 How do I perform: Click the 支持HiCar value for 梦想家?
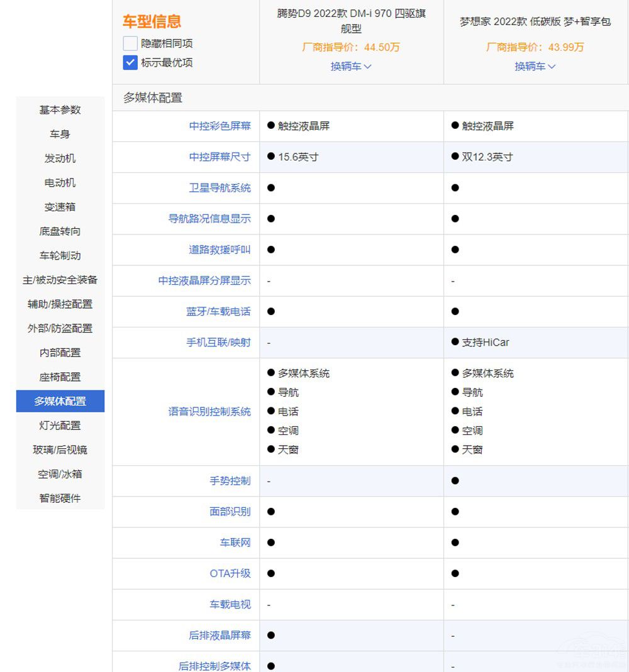tap(486, 343)
